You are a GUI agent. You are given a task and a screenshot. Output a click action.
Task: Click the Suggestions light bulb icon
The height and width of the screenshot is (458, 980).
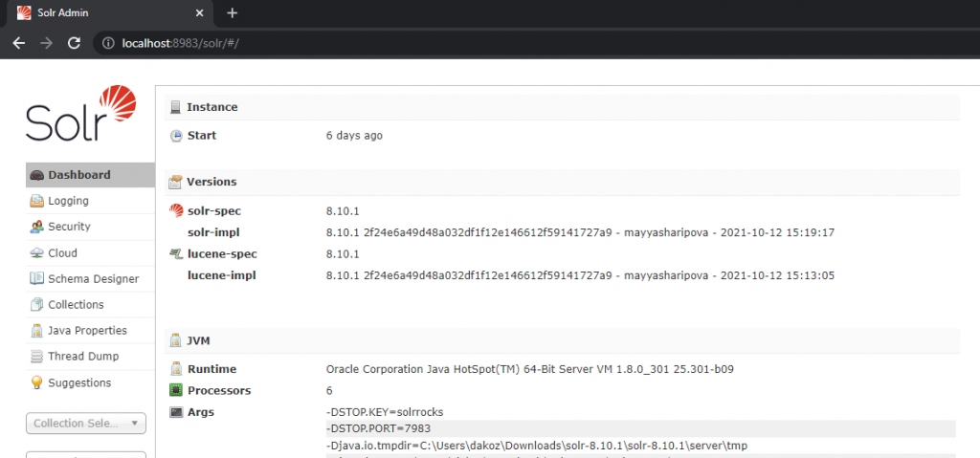[37, 382]
